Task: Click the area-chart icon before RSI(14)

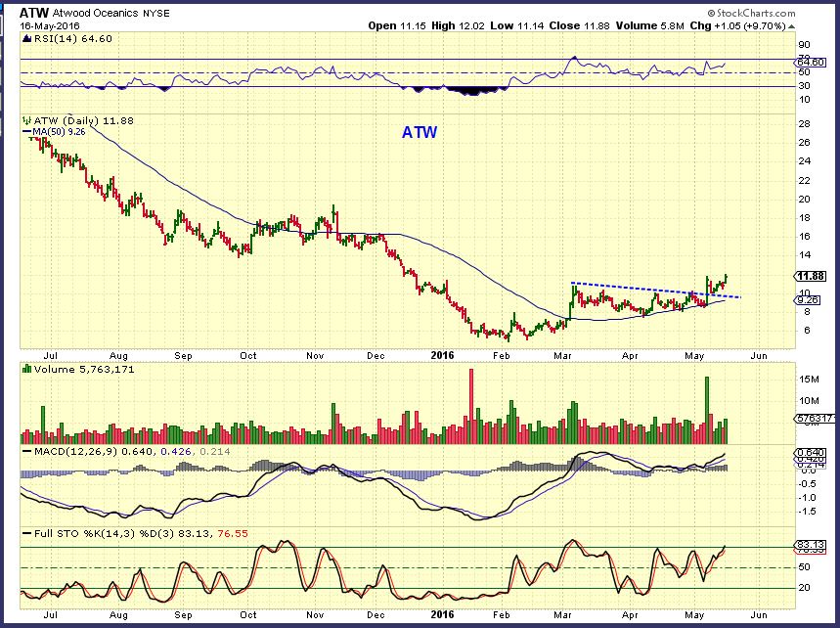Action: click(x=26, y=38)
